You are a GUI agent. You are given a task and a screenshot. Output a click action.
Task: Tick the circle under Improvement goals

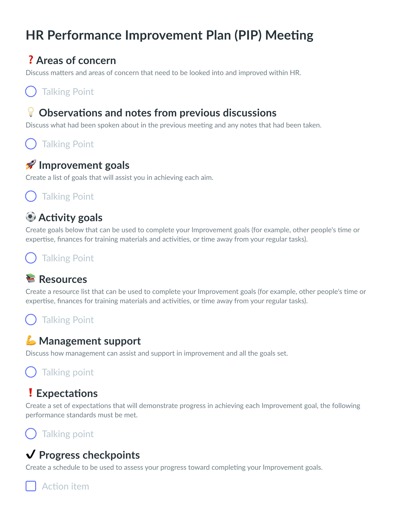(31, 196)
